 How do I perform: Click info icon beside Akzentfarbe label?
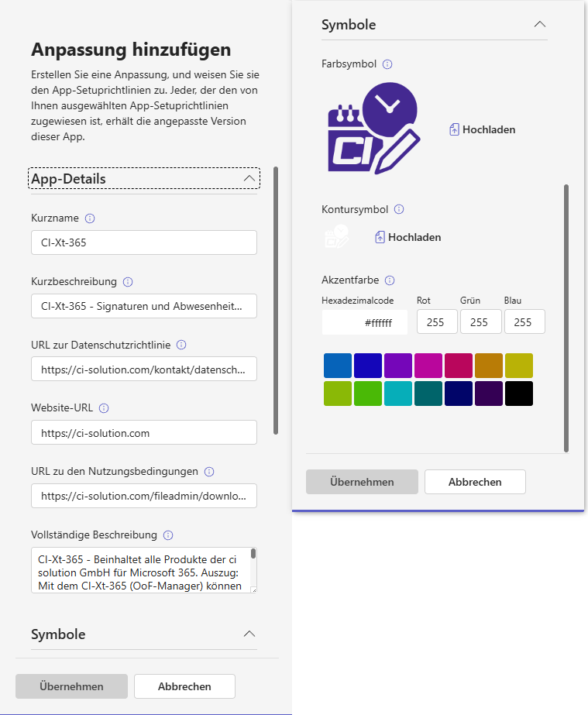pos(390,280)
